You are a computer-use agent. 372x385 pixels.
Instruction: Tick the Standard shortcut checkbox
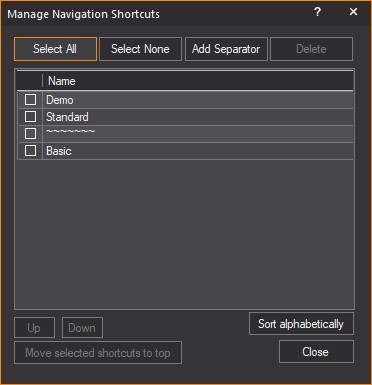click(x=30, y=117)
